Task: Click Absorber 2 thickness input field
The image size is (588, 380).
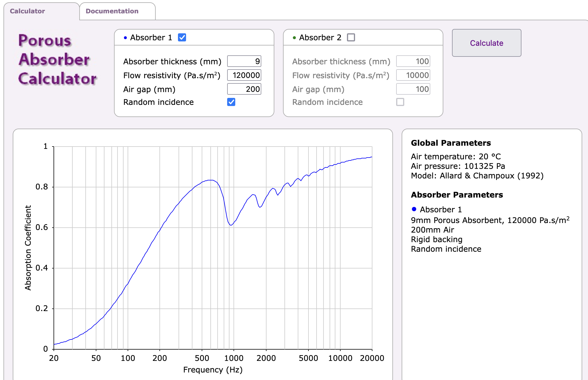Action: click(413, 61)
